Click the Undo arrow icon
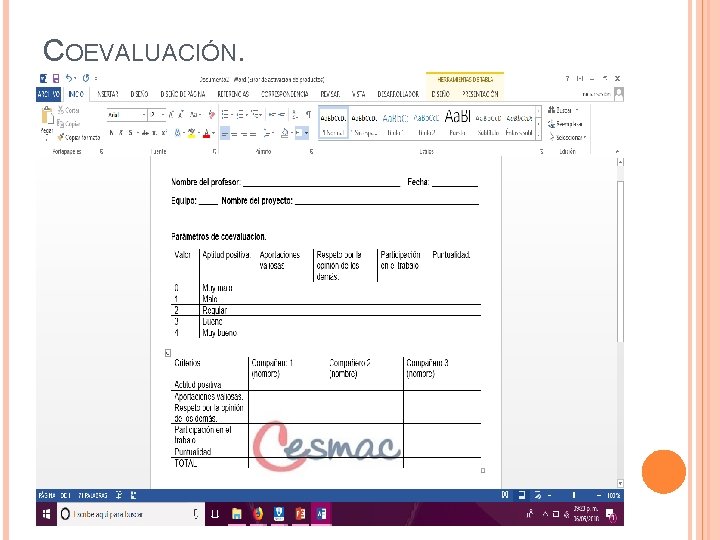Screen dimensions: 720x540 (69, 78)
